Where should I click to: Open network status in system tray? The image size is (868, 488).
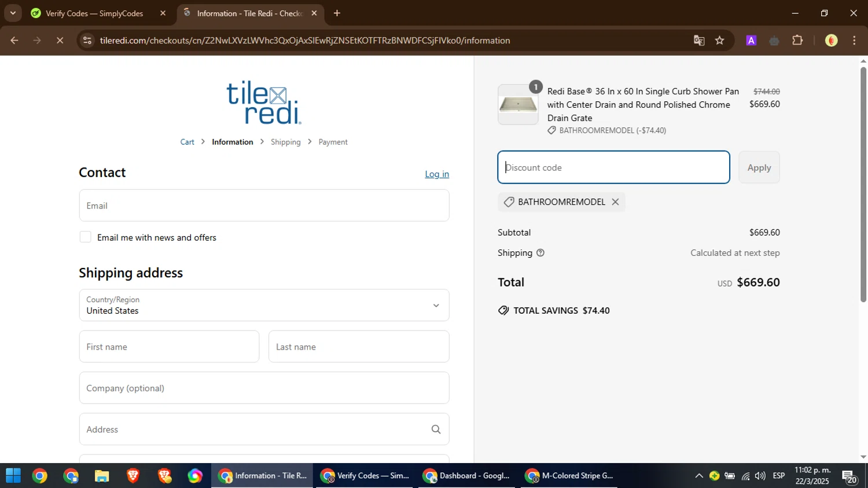pos(745,476)
